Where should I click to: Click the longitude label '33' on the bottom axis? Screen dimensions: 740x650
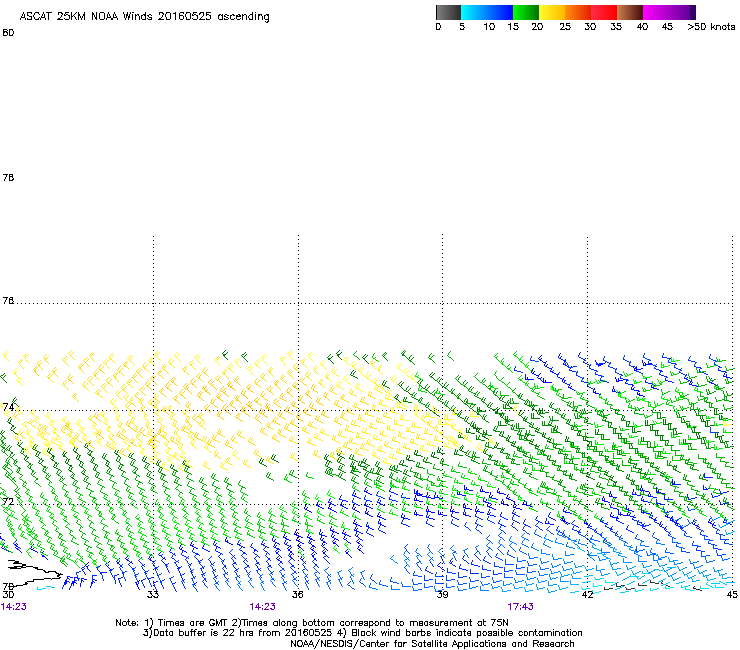153,594
